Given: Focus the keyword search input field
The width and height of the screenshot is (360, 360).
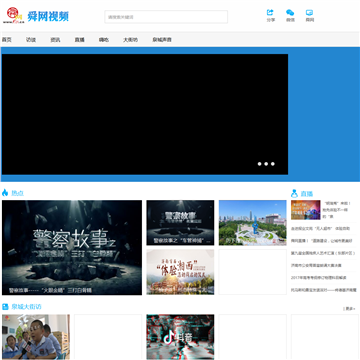Looking at the screenshot, I should pos(166,17).
